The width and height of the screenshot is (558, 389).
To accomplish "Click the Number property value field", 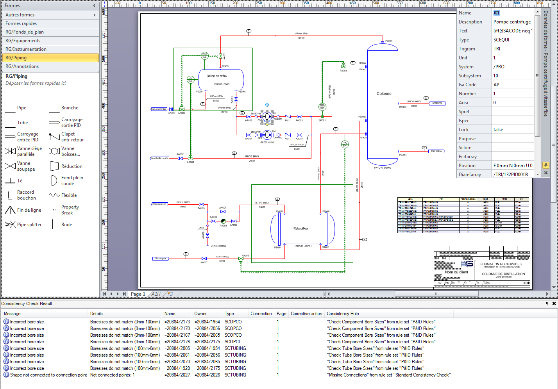I will 513,94.
